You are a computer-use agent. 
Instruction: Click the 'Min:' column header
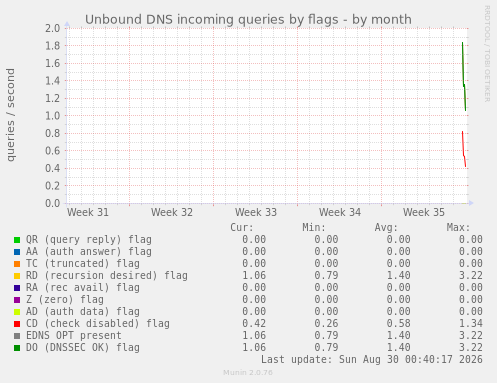[x=314, y=228]
